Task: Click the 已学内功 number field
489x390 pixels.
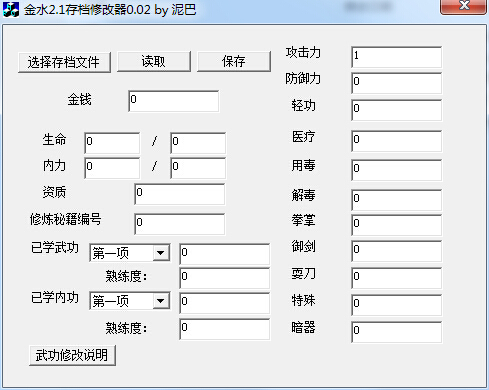Action: click(x=225, y=303)
